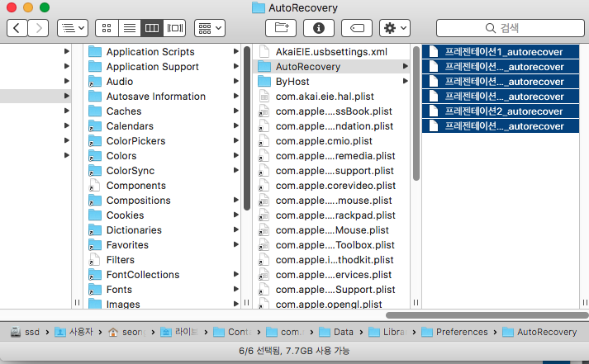Screen dimensions: 589x364
Task: Click the 프레젠테이션1_autorecover document icon
Action: point(434,52)
